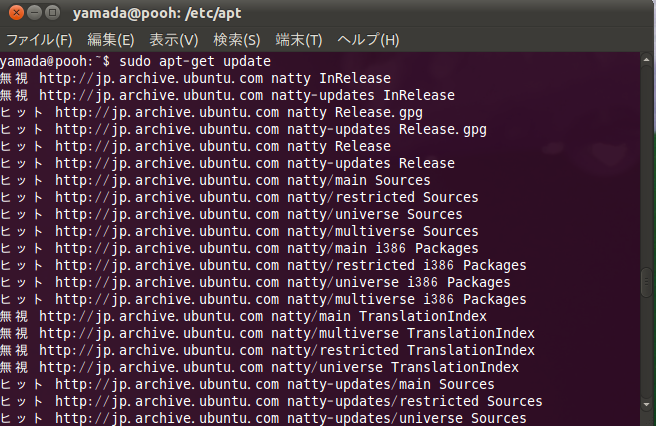Open the 編集(E) menu

coord(111,40)
